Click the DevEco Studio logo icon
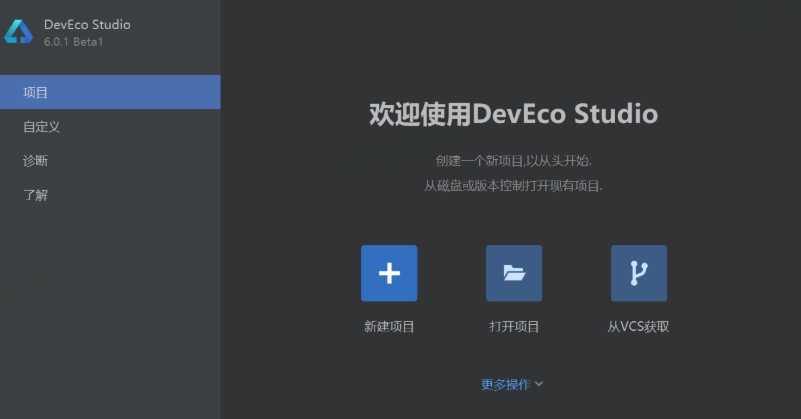 (x=19, y=32)
